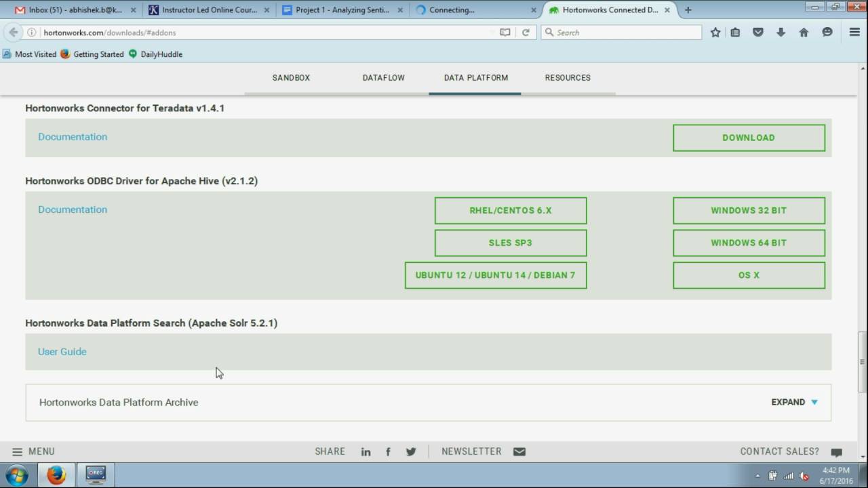The width and height of the screenshot is (868, 488).
Task: Close the Hortonworks Connected tab
Action: point(667,10)
